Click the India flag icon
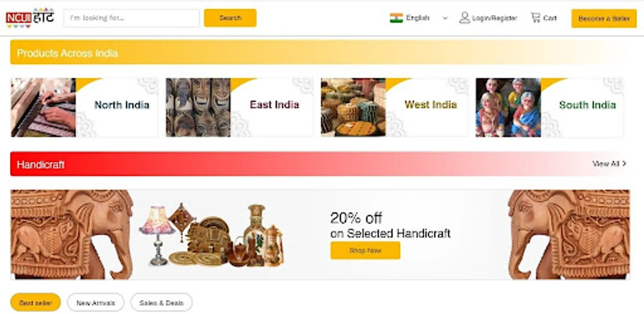The image size is (644, 314). point(396,18)
